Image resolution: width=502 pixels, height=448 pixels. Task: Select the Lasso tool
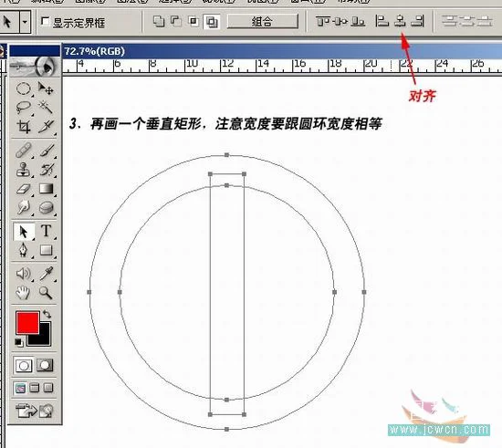point(24,108)
